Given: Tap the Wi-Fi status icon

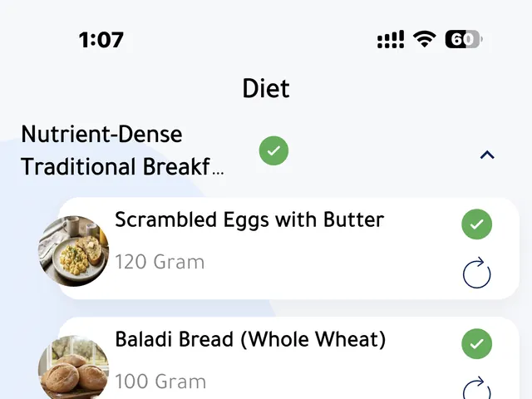Looking at the screenshot, I should point(424,39).
